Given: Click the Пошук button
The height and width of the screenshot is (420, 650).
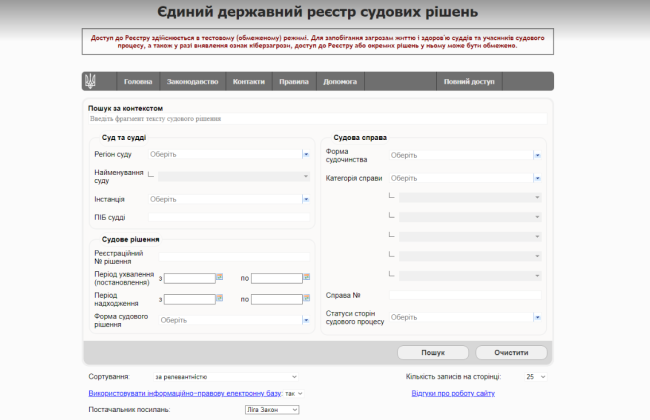Looking at the screenshot, I should coord(433,352).
